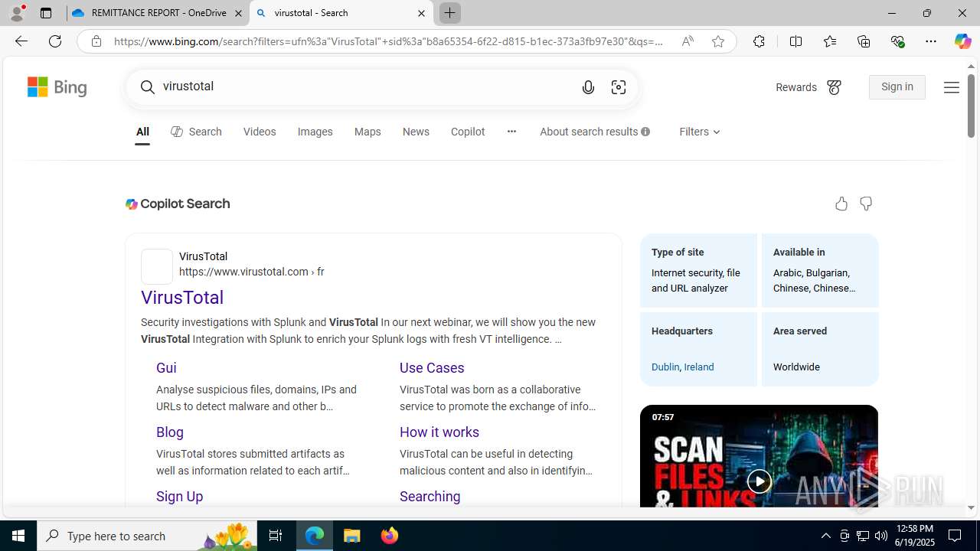Open the Gui sublink
980x551 pixels.
point(166,368)
